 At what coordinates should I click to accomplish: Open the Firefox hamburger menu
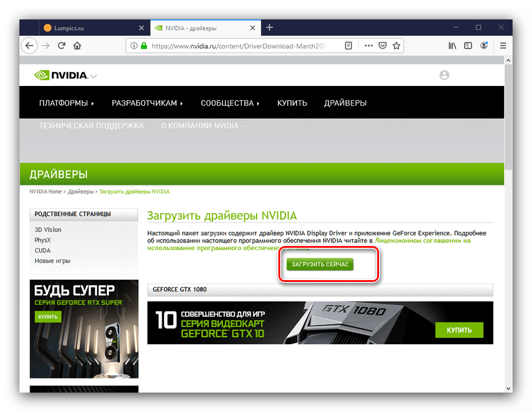coord(503,45)
